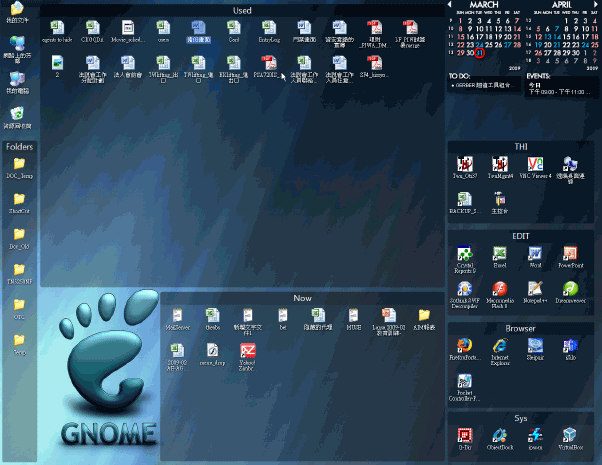Viewport: 602px width, 465px height.
Task: Click the Now fence title bar
Action: click(303, 298)
